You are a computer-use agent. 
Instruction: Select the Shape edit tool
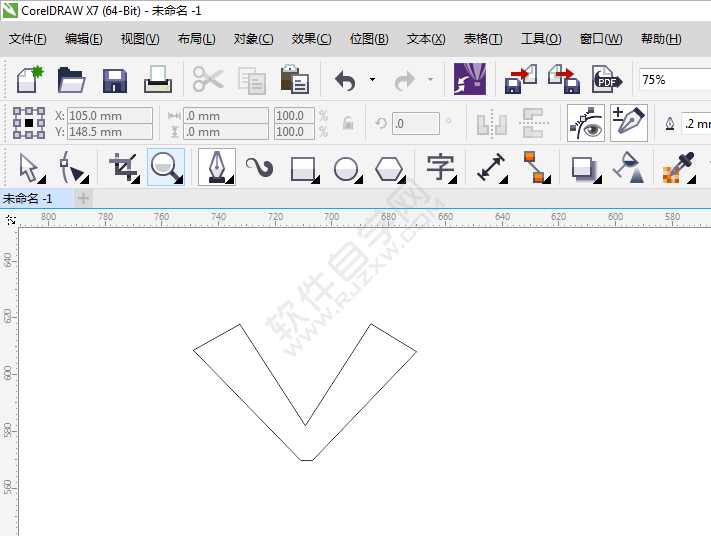click(x=74, y=168)
